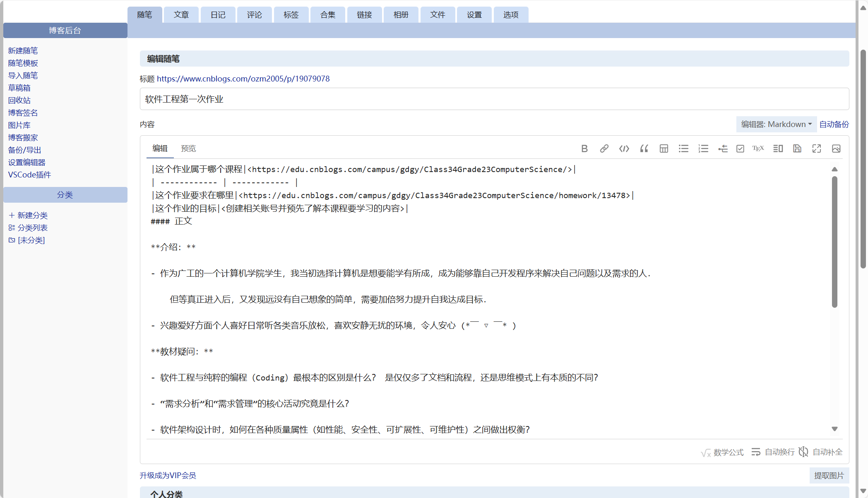The width and height of the screenshot is (868, 498).
Task: Toggle bold formatting in the editor
Action: (584, 148)
